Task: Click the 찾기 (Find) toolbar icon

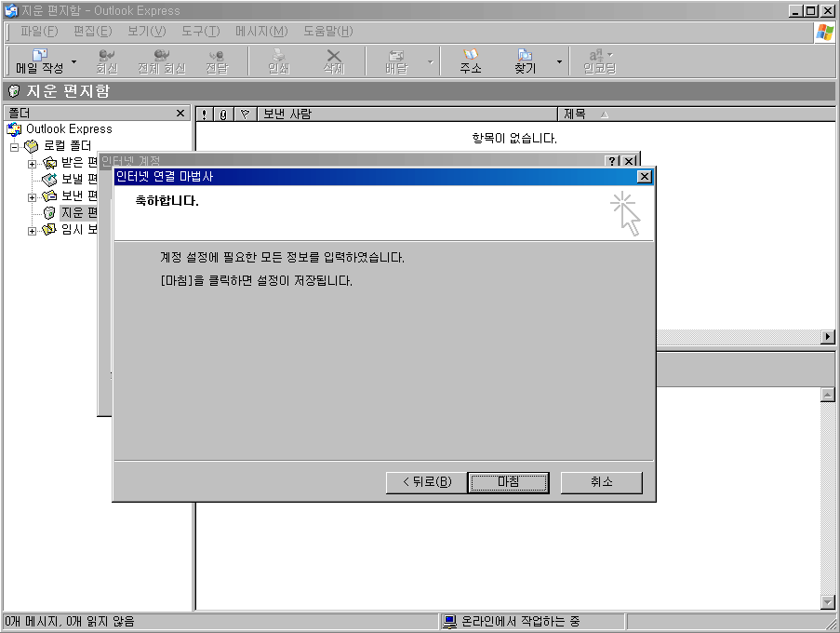Action: pos(525,61)
